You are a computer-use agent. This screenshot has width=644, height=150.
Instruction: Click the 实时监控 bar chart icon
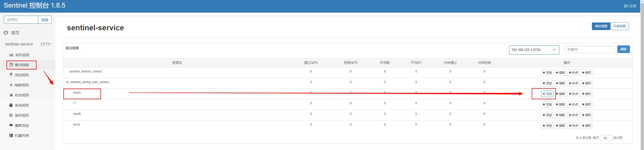pyautogui.click(x=11, y=55)
